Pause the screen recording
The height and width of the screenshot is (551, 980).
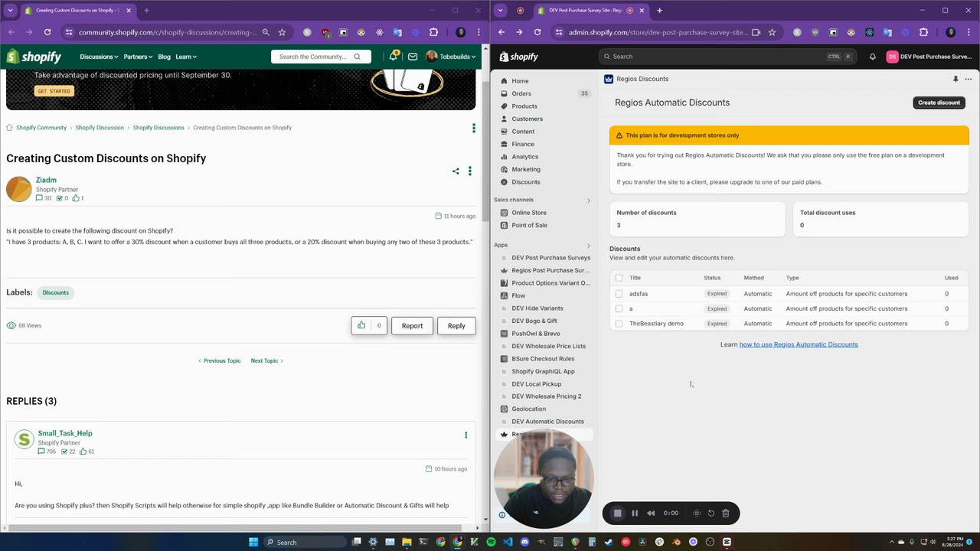click(x=635, y=514)
